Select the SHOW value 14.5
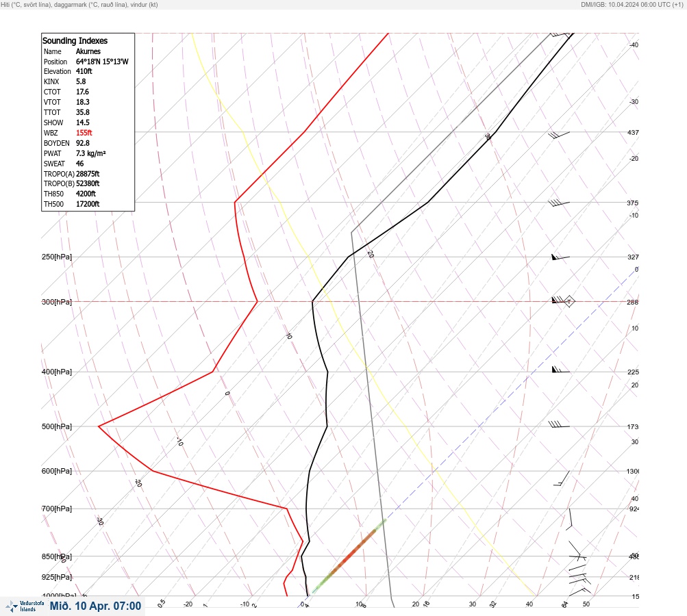Viewport: 687px width, 616px height. (x=83, y=123)
